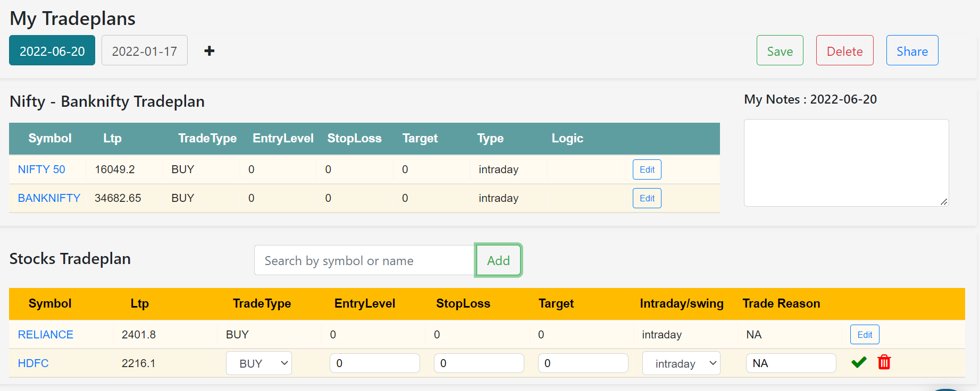The height and width of the screenshot is (391, 980).
Task: Click RELIANCE row intraday cell
Action: pyautogui.click(x=662, y=335)
